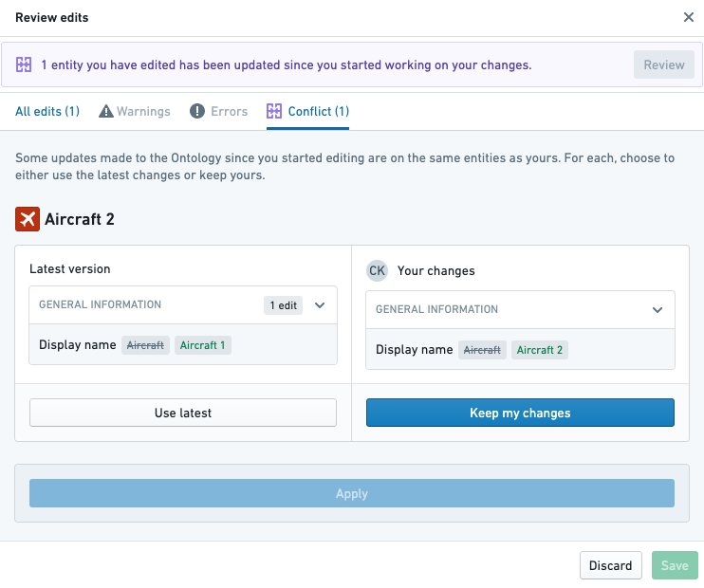704x588 pixels.
Task: Click the Review button in the banner
Action: [x=663, y=64]
